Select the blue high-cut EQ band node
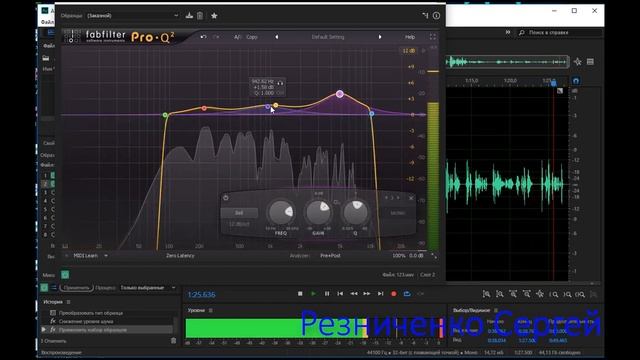 pos(371,113)
